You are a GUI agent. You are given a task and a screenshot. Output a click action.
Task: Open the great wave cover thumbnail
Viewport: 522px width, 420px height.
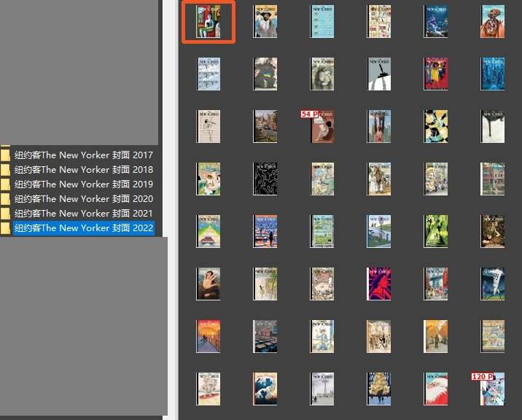click(x=265, y=389)
